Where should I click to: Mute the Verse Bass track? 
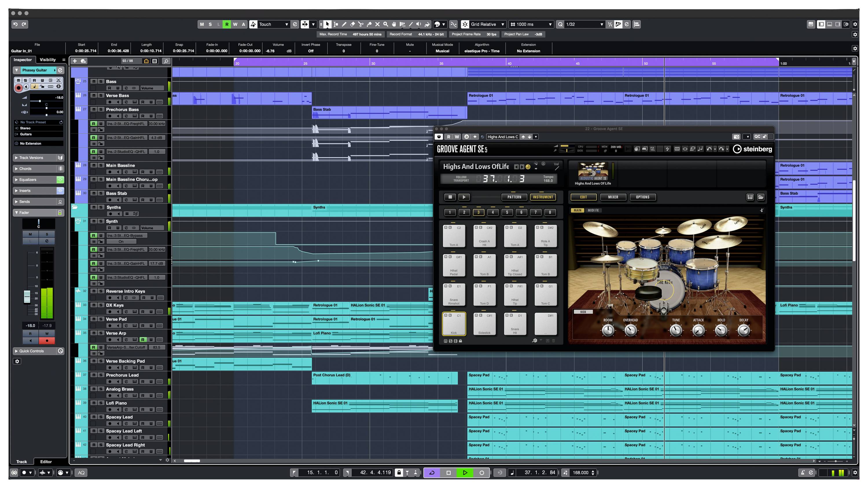[x=94, y=96]
